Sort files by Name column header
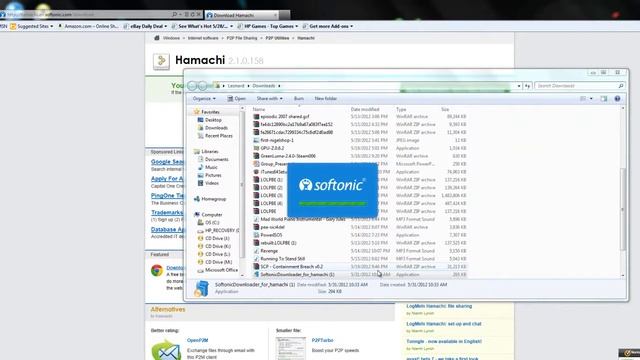The height and width of the screenshot is (360, 640). point(259,109)
